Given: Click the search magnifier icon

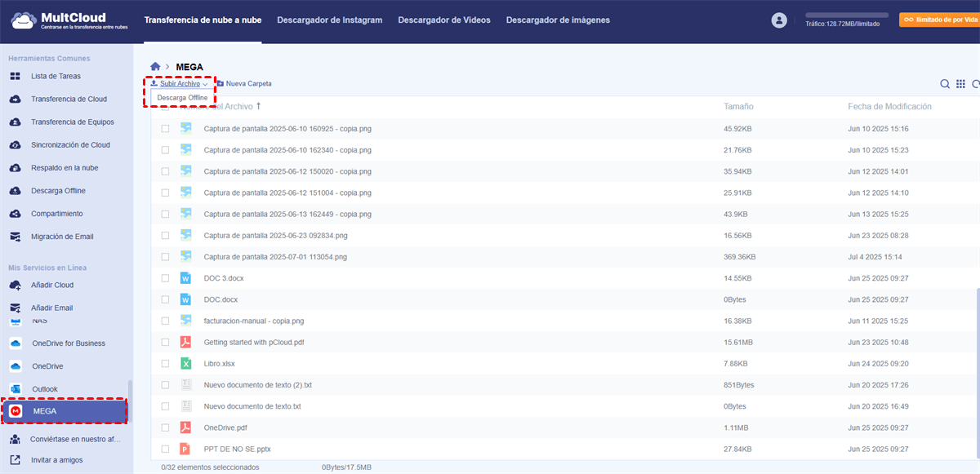Looking at the screenshot, I should [945, 84].
